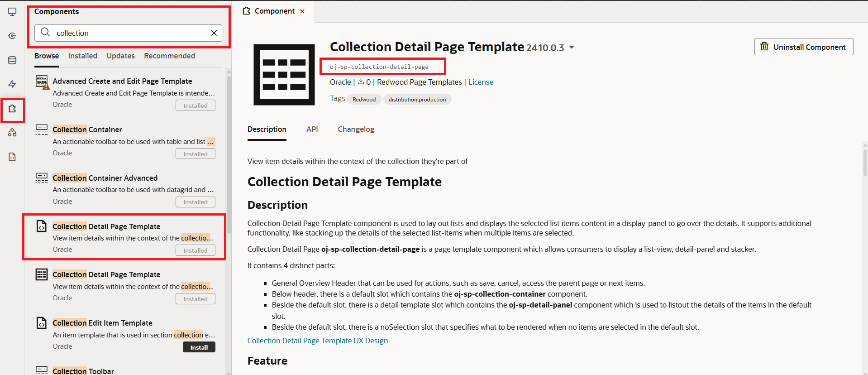Switch to the Browse tab

(x=47, y=56)
